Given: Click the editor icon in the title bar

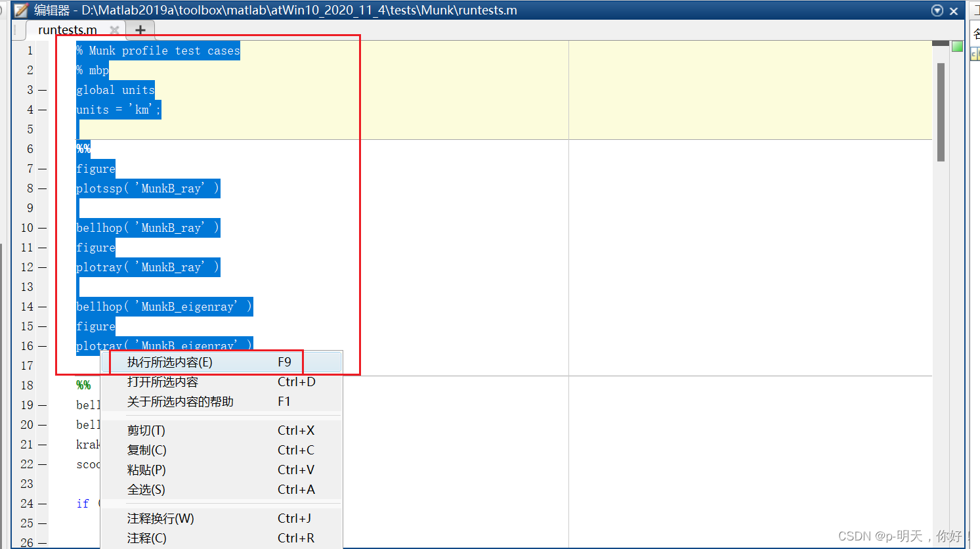Looking at the screenshot, I should (22, 11).
